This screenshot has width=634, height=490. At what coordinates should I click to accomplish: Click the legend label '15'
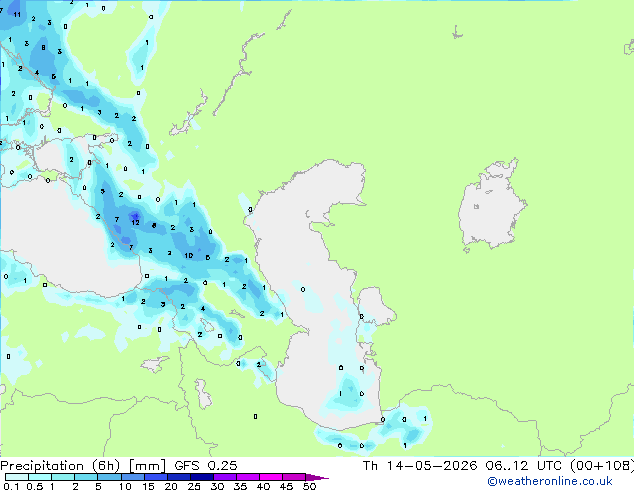point(148,486)
